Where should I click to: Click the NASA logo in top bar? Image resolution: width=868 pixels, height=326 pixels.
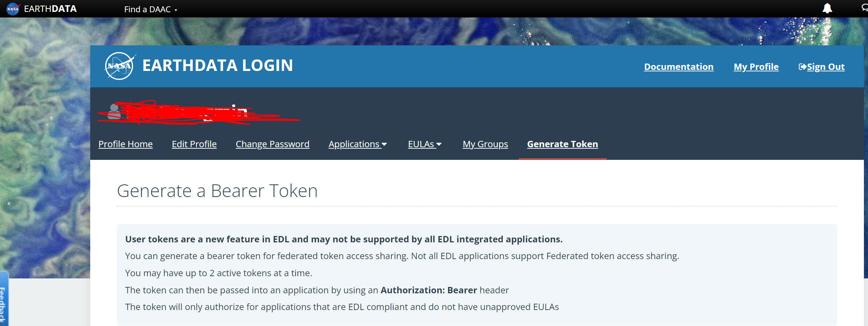pyautogui.click(x=13, y=9)
